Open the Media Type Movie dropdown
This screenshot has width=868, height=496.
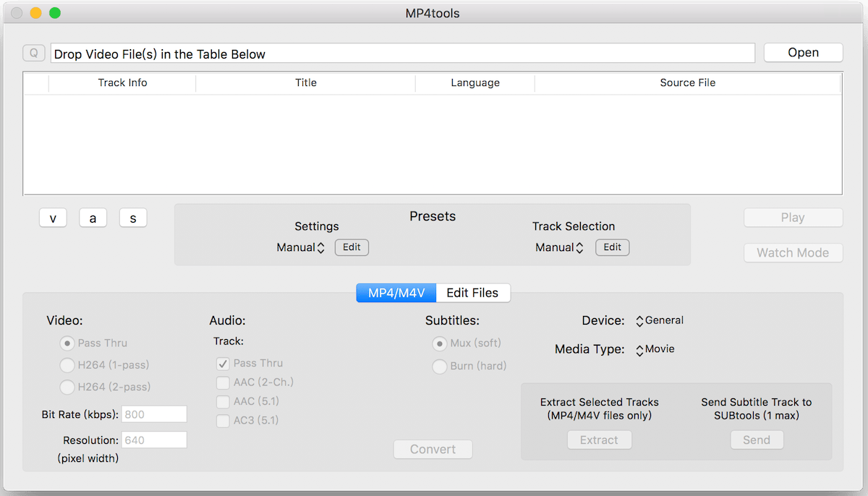click(655, 349)
